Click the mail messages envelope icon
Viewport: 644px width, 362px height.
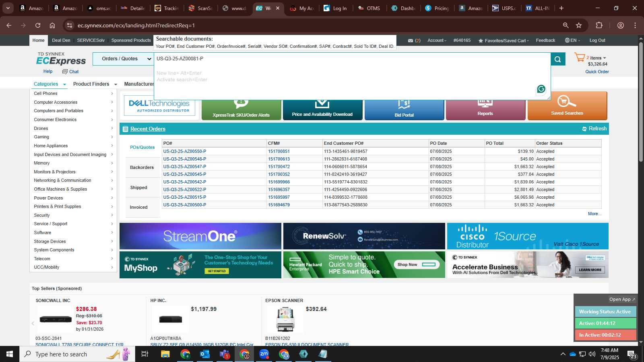[411, 41]
